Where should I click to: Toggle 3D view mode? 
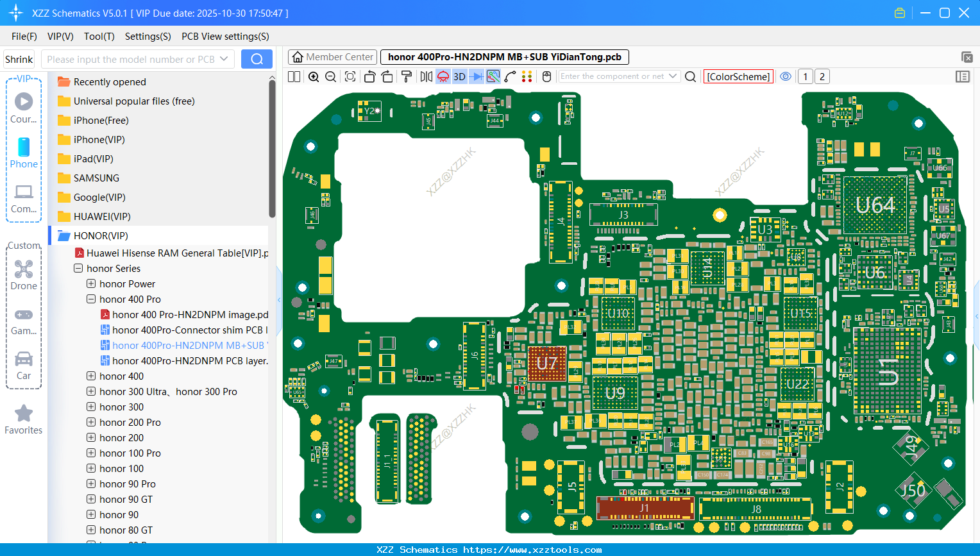pyautogui.click(x=459, y=76)
